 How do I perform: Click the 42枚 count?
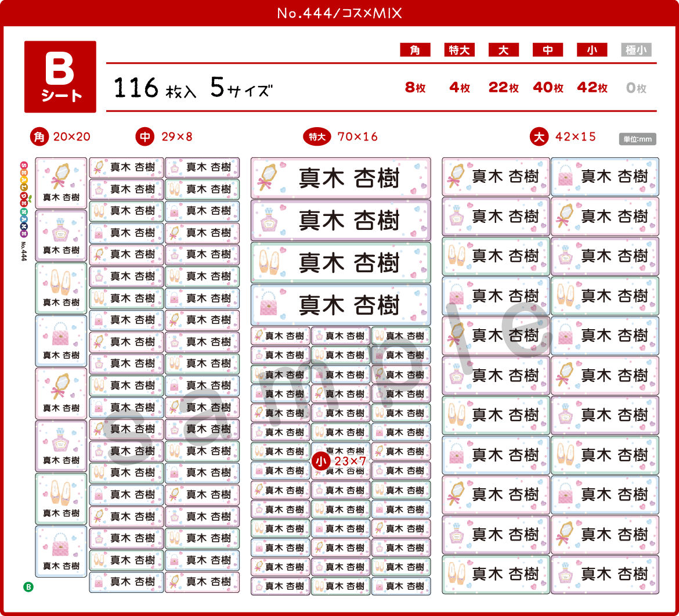coord(593,88)
